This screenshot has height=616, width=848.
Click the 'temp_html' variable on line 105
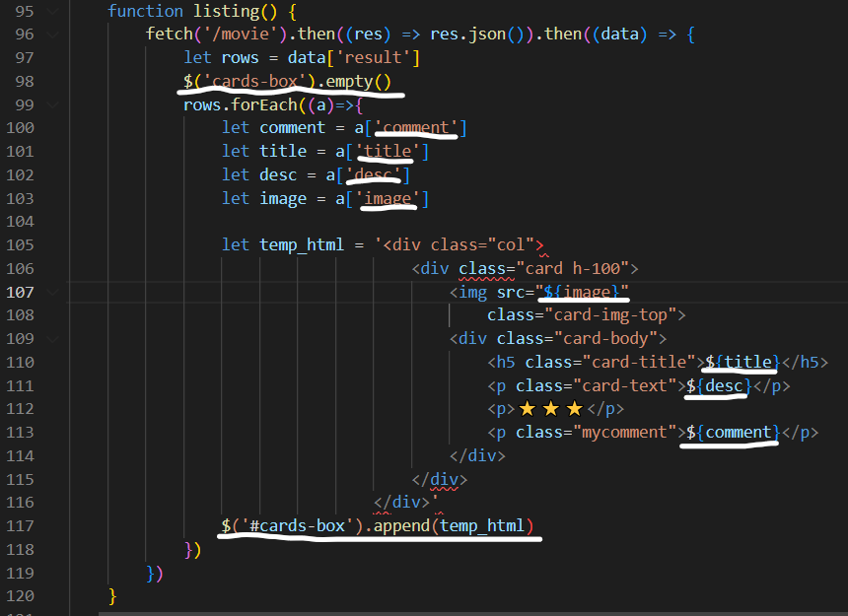302,245
